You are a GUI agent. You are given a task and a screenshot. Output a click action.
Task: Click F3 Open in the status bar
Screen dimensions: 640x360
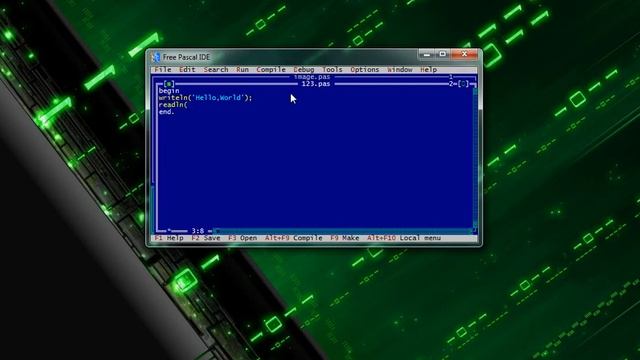(x=242, y=238)
